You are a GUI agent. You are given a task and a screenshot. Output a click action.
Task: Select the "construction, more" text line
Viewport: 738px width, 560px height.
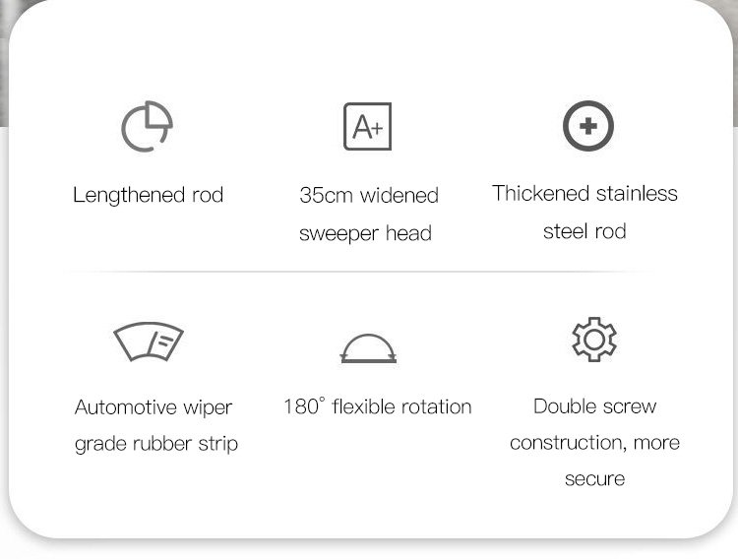pyautogui.click(x=594, y=443)
